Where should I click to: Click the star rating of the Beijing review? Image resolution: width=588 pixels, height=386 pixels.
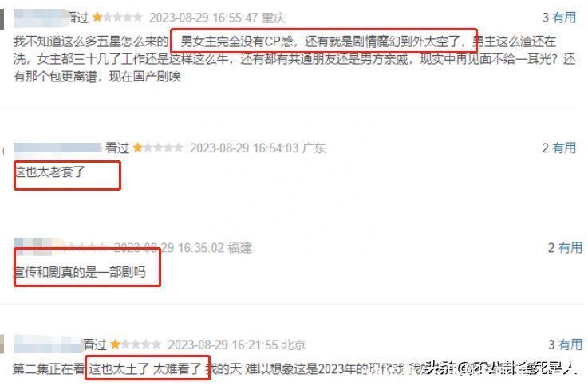136,344
